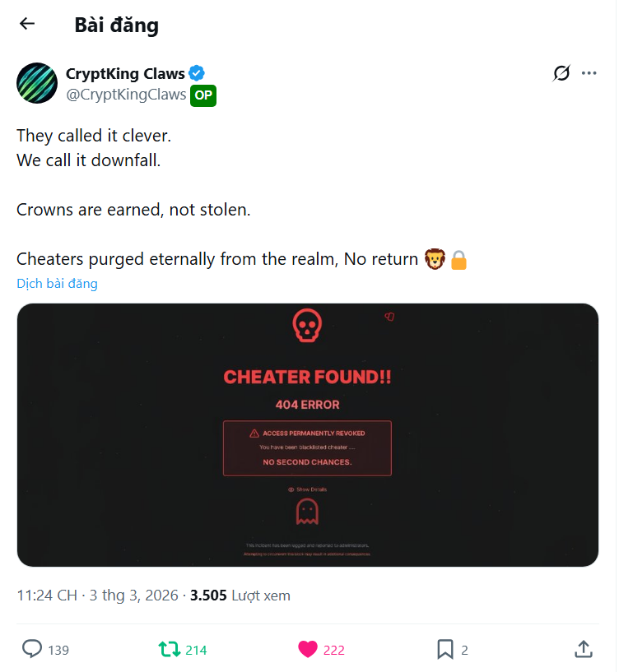The width and height of the screenshot is (619, 672).
Task: Click the 139 replies count
Action: tap(58, 650)
